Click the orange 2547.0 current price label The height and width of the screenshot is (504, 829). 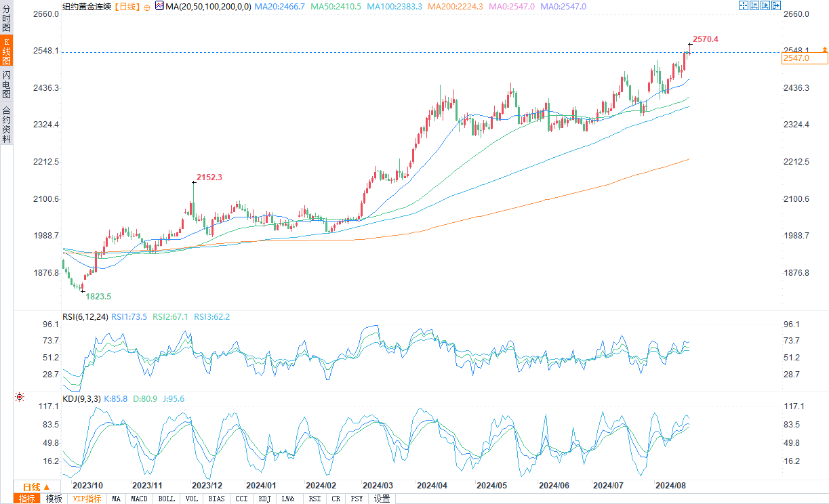click(804, 59)
